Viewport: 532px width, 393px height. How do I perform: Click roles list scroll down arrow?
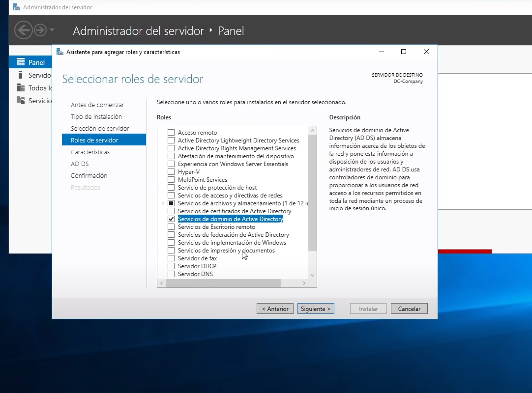coord(313,275)
